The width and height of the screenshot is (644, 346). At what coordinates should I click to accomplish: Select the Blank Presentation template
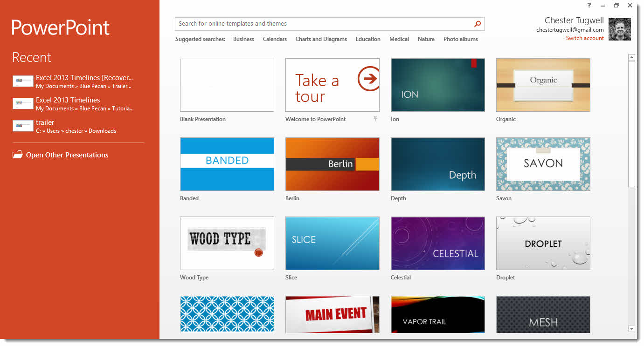[227, 85]
